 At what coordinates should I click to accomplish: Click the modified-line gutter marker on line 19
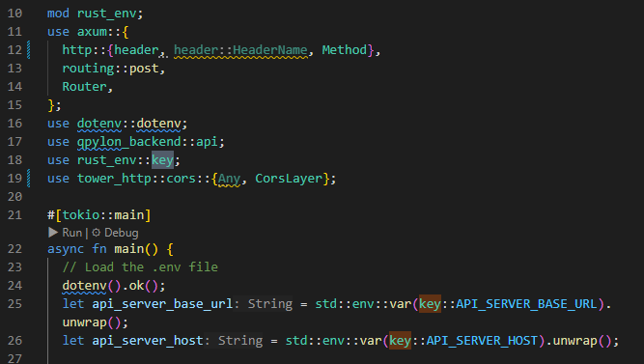click(28, 179)
